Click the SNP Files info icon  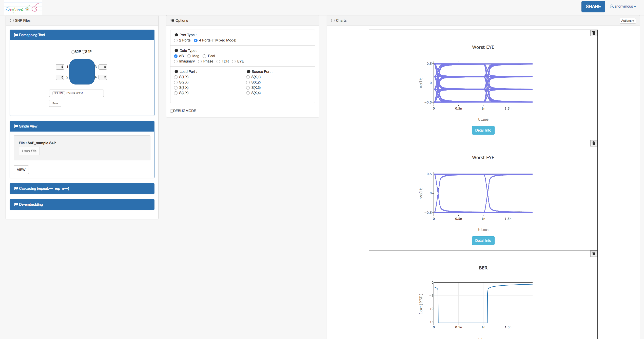[x=12, y=20]
